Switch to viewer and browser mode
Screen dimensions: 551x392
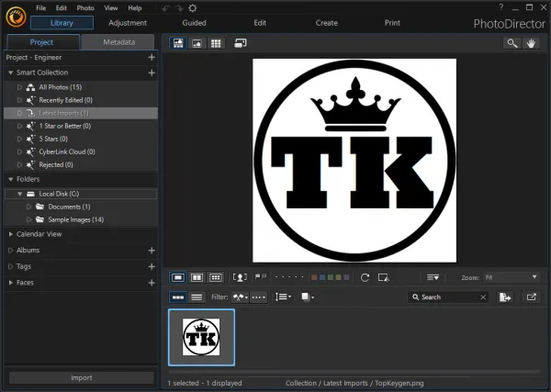[x=178, y=43]
